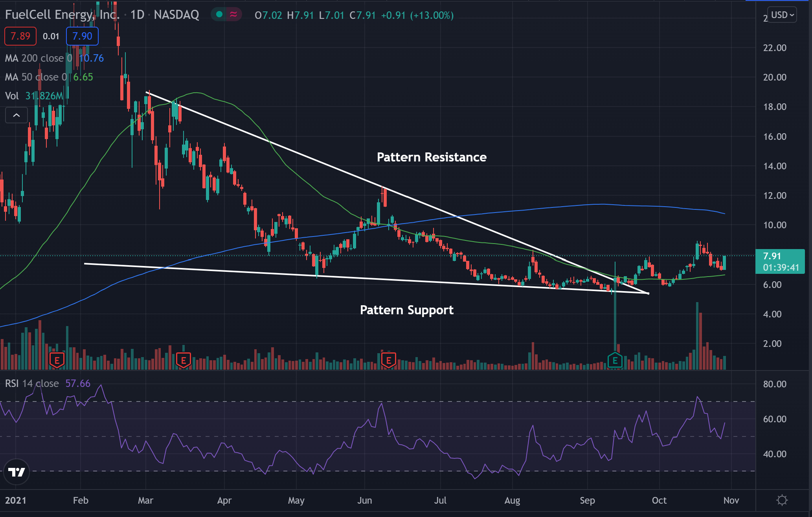The width and height of the screenshot is (812, 517).
Task: Click the RSI 40.00 scale label
Action: coord(775,454)
